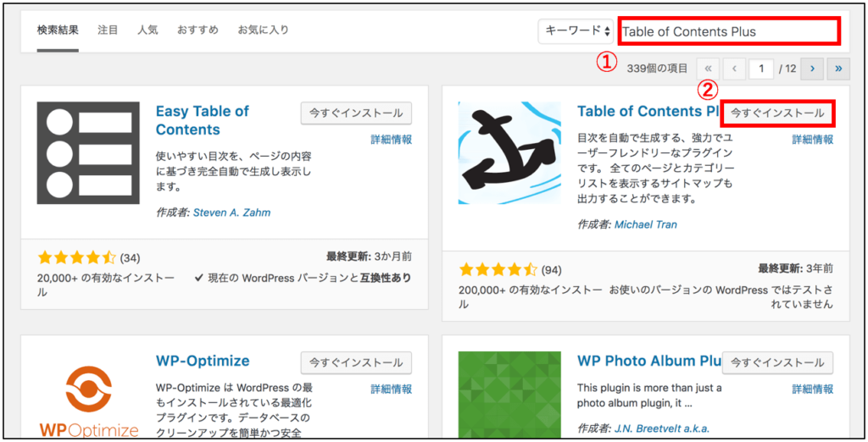
Task: Click the / 12 total pages text
Action: 787,69
